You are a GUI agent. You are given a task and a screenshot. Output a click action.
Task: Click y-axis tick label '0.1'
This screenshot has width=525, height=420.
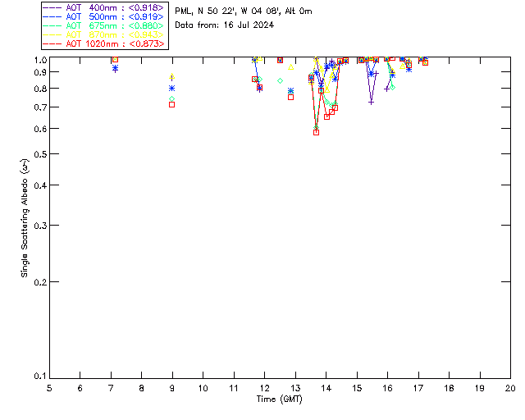click(40, 377)
